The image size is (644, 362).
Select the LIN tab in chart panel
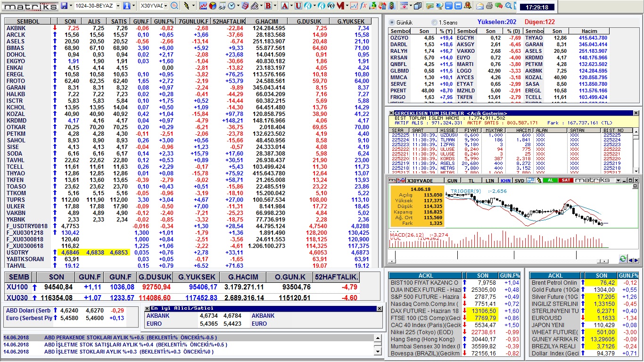tap(490, 181)
